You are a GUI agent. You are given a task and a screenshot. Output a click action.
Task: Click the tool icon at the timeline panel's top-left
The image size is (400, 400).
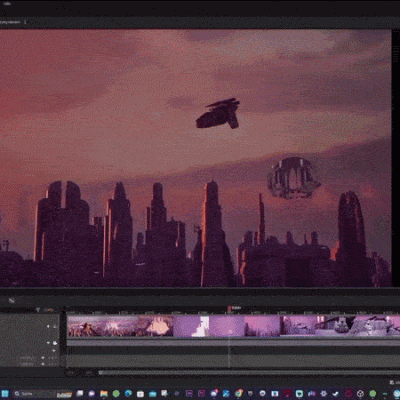point(12,301)
